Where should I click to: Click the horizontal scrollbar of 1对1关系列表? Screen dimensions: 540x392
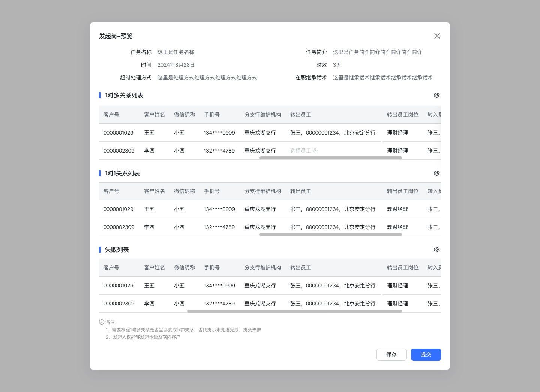pyautogui.click(x=331, y=234)
